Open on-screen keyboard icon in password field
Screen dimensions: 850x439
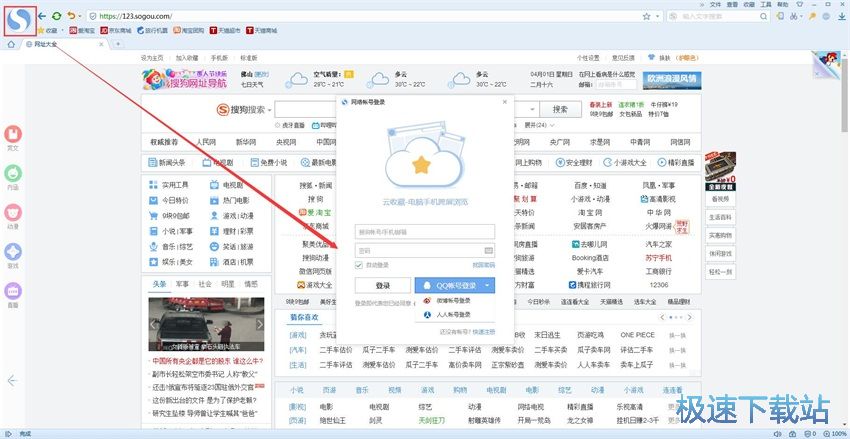click(488, 250)
